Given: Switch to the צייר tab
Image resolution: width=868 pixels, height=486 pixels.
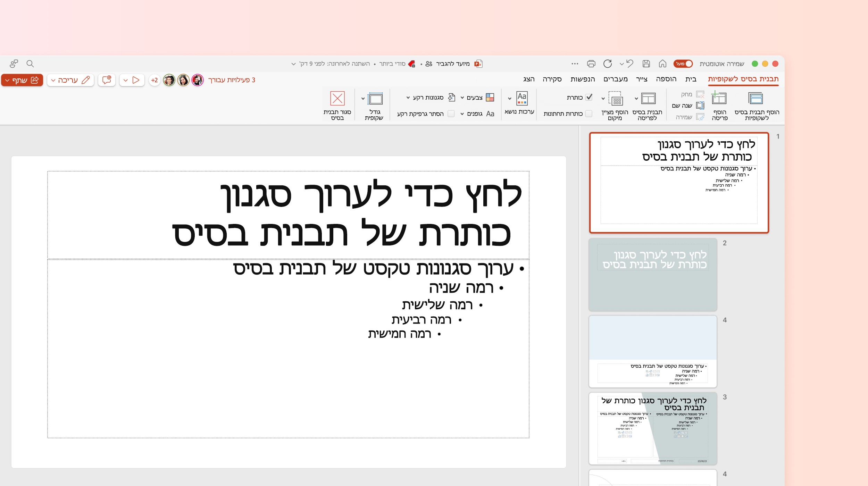Looking at the screenshot, I should (642, 79).
